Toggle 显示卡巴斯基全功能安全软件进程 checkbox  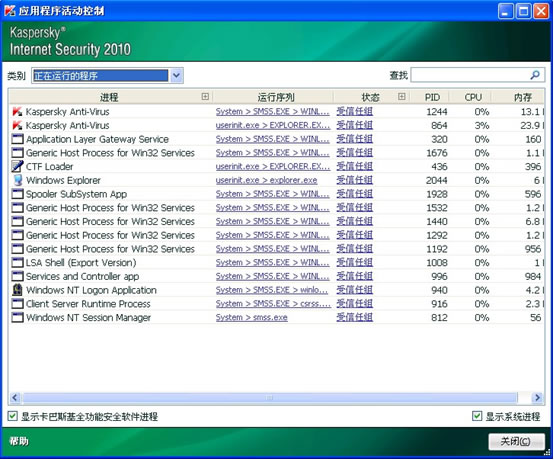(12, 416)
